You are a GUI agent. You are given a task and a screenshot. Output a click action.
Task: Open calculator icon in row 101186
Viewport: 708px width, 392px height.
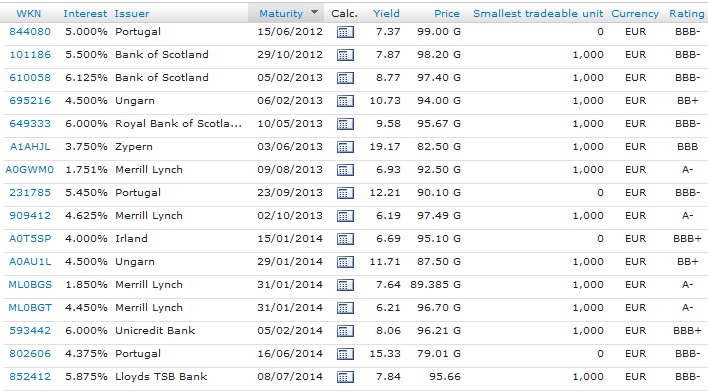pyautogui.click(x=345, y=55)
